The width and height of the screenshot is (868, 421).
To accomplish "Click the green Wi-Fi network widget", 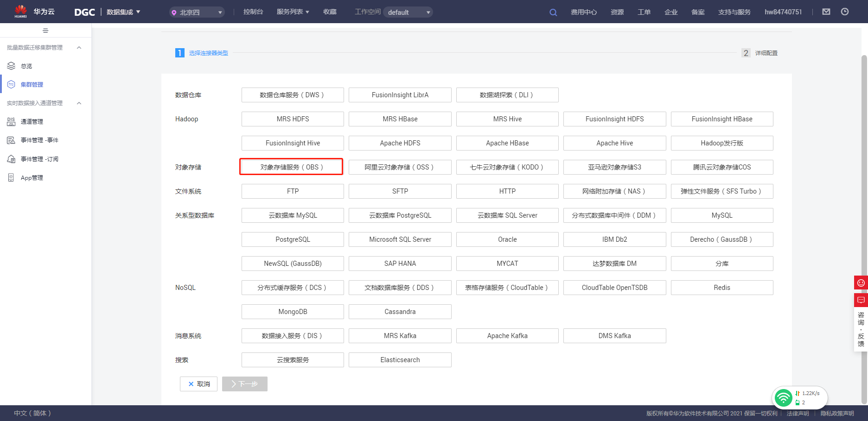I will pos(799,398).
